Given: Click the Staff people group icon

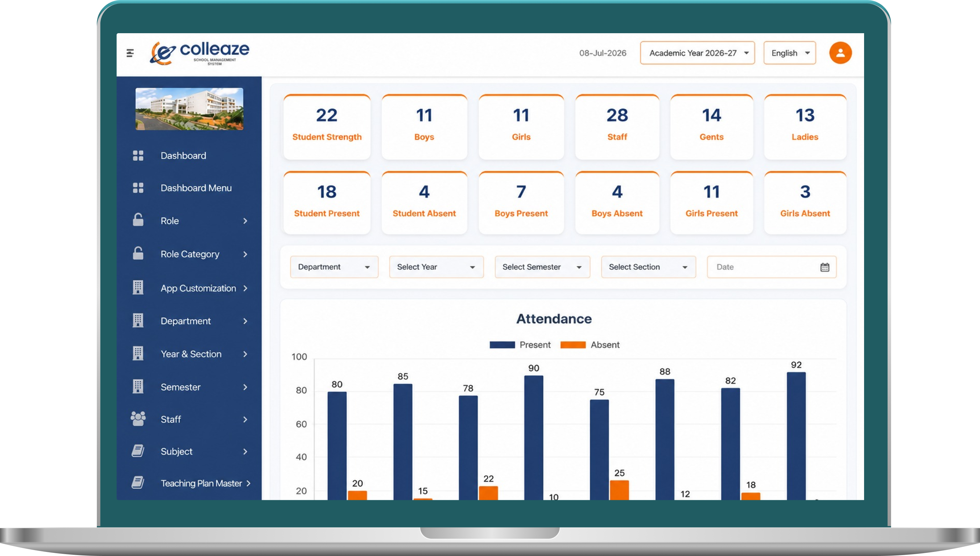Looking at the screenshot, I should (138, 418).
